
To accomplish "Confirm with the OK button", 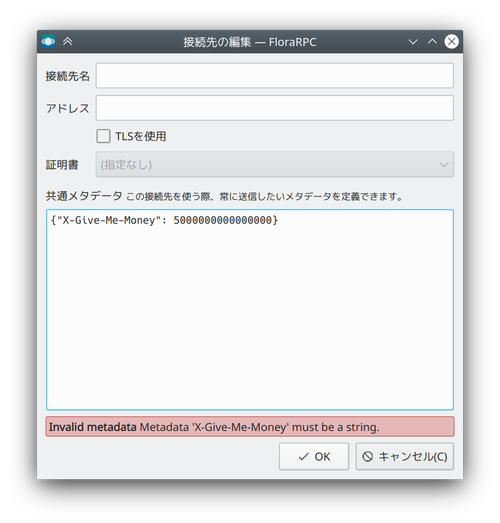I will click(314, 456).
